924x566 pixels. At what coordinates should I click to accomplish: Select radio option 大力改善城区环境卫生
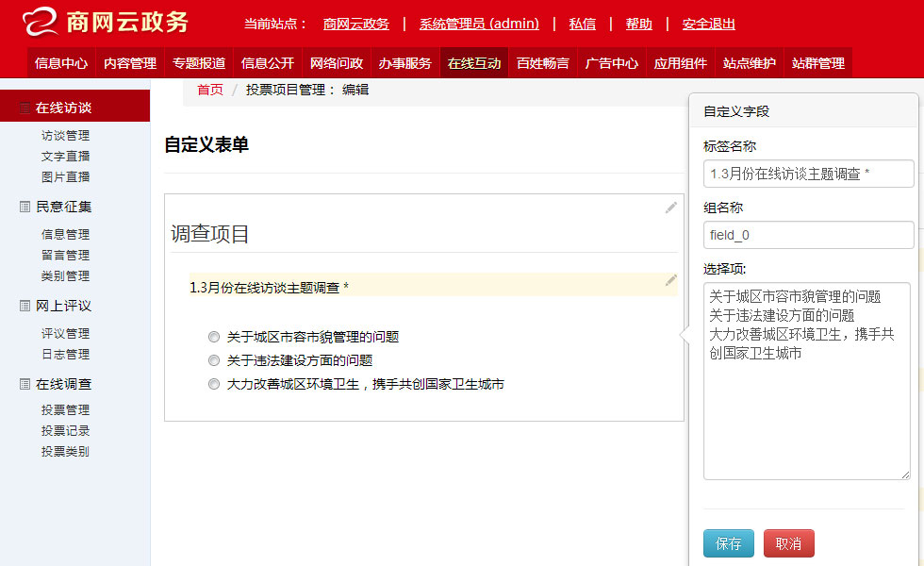tap(214, 384)
